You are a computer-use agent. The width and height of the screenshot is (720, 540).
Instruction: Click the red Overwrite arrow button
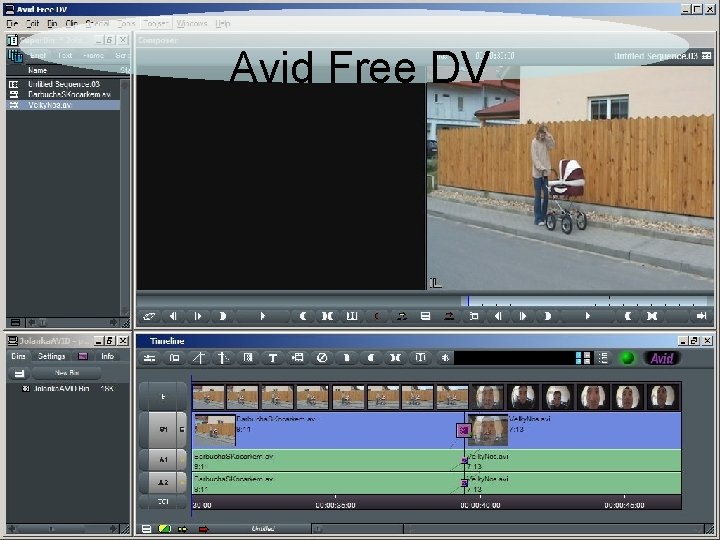point(449,316)
